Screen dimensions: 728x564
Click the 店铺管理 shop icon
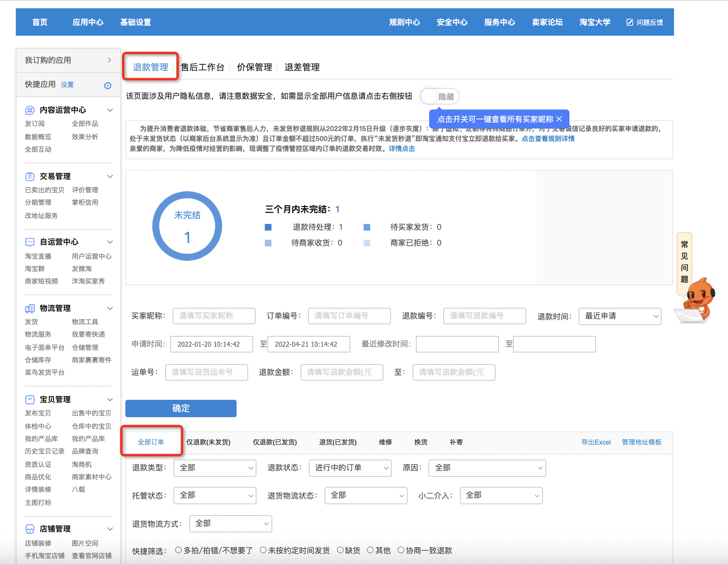tap(30, 529)
